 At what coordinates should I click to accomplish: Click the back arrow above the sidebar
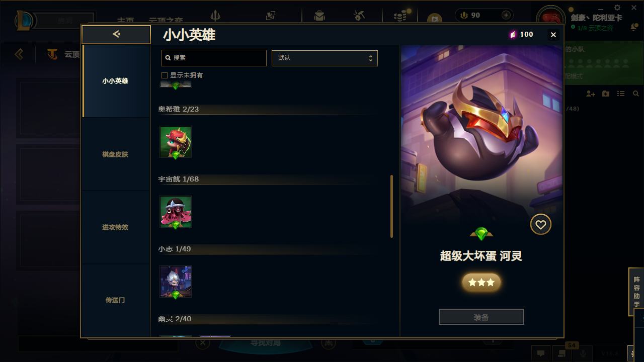tap(116, 34)
